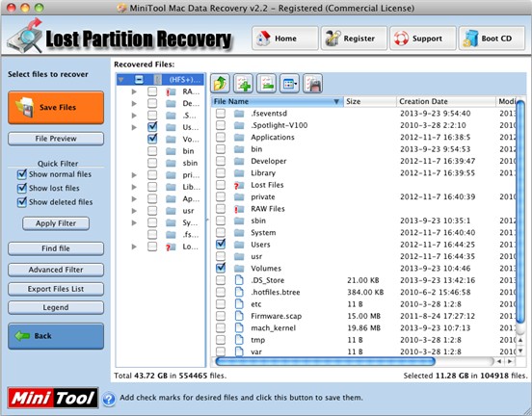This screenshot has width=532, height=416.
Task: Click the blue help question mark icon
Action: click(109, 399)
